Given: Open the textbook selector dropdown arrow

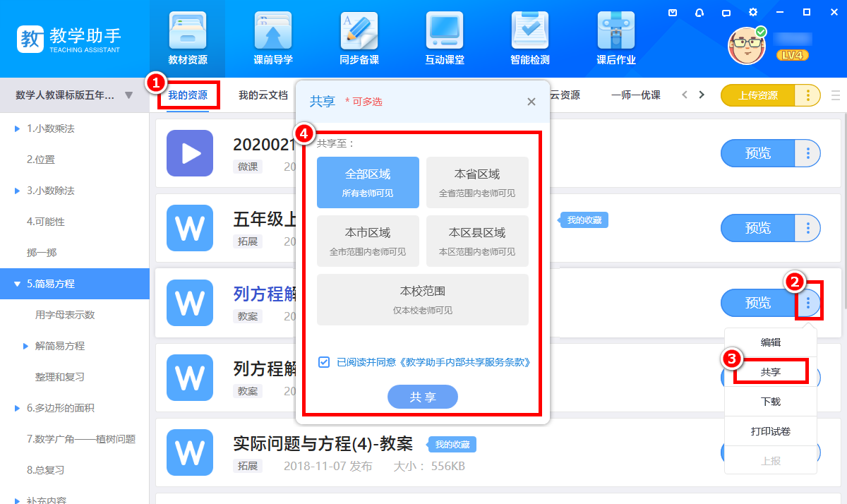Looking at the screenshot, I should pos(128,95).
